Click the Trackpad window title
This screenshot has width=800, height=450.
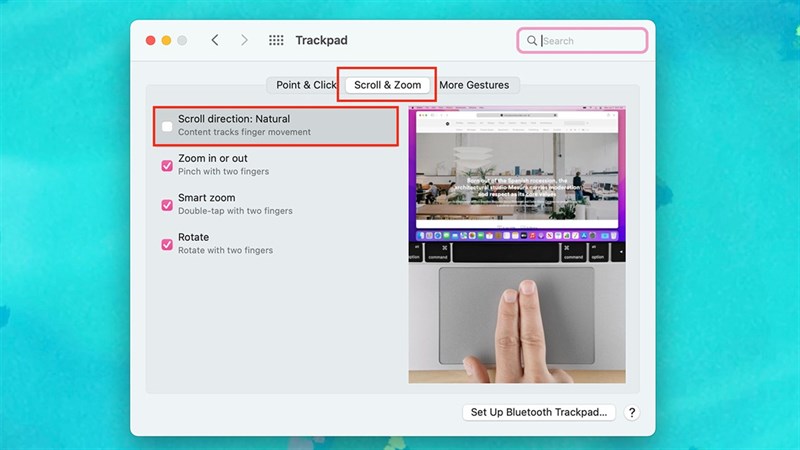pos(321,40)
